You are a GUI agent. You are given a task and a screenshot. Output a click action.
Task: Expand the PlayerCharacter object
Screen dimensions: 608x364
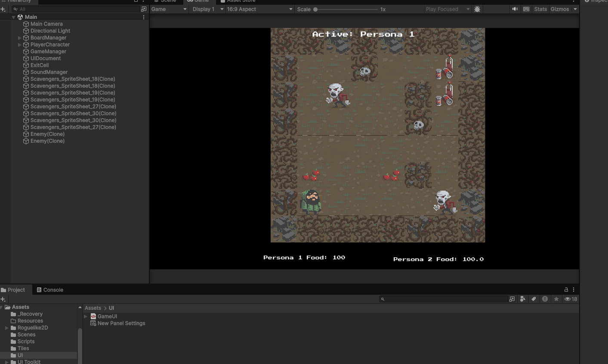tap(19, 45)
